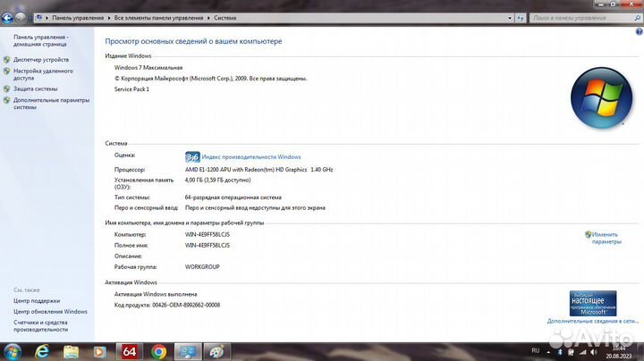Click the volume speaker tray icon

(x=594, y=352)
